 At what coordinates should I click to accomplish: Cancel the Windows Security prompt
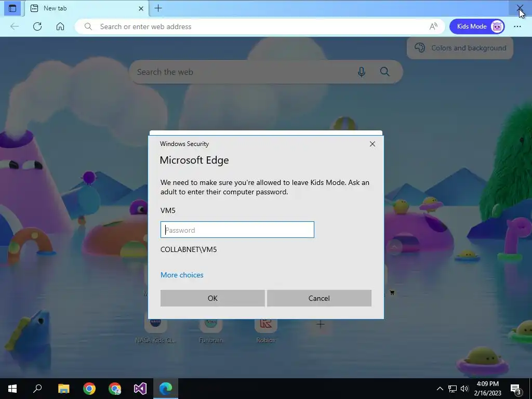pyautogui.click(x=319, y=298)
